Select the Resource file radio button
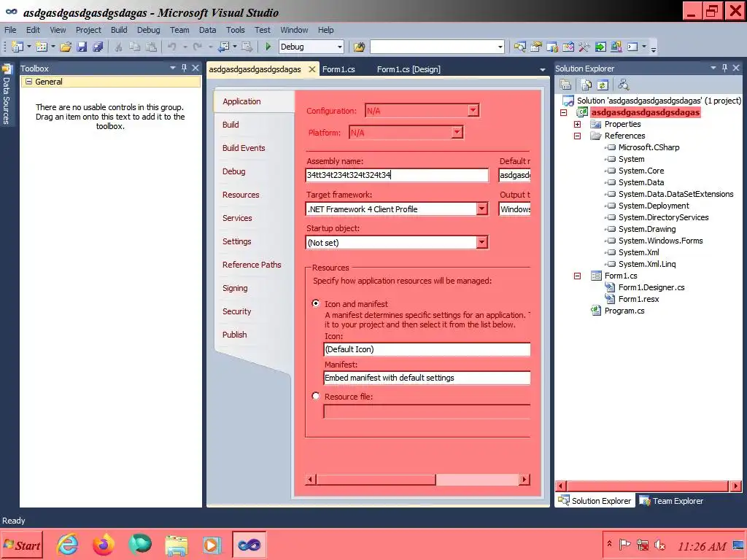This screenshot has height=560, width=747. 315,396
